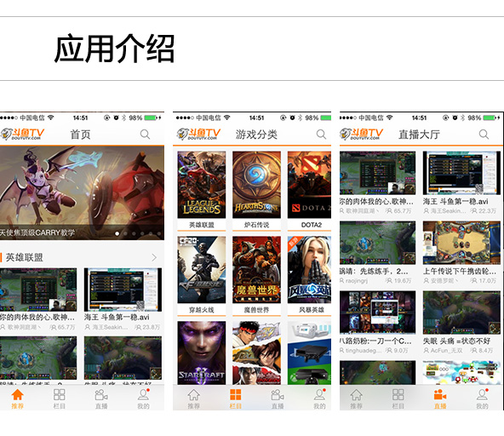This screenshot has height=436, width=504.
Task: Open the DOTA2 game category
Action: tap(309, 191)
